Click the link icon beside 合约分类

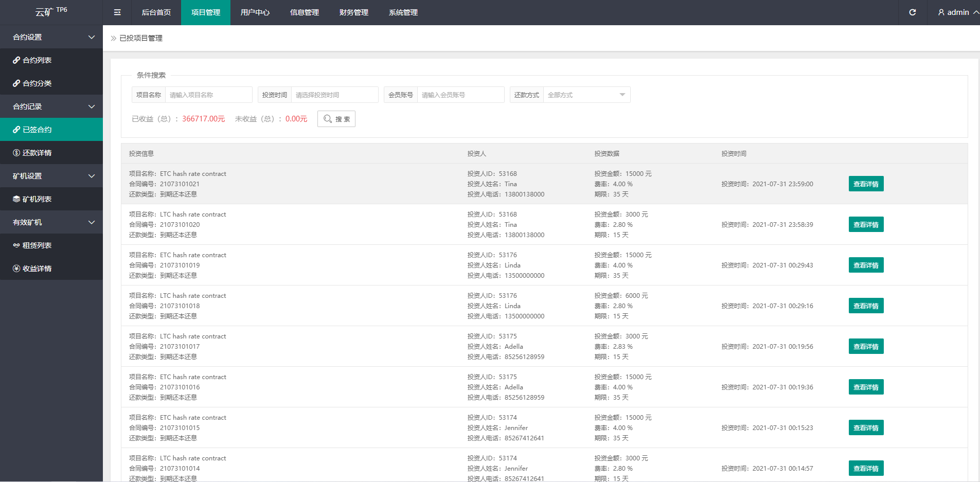pos(16,83)
